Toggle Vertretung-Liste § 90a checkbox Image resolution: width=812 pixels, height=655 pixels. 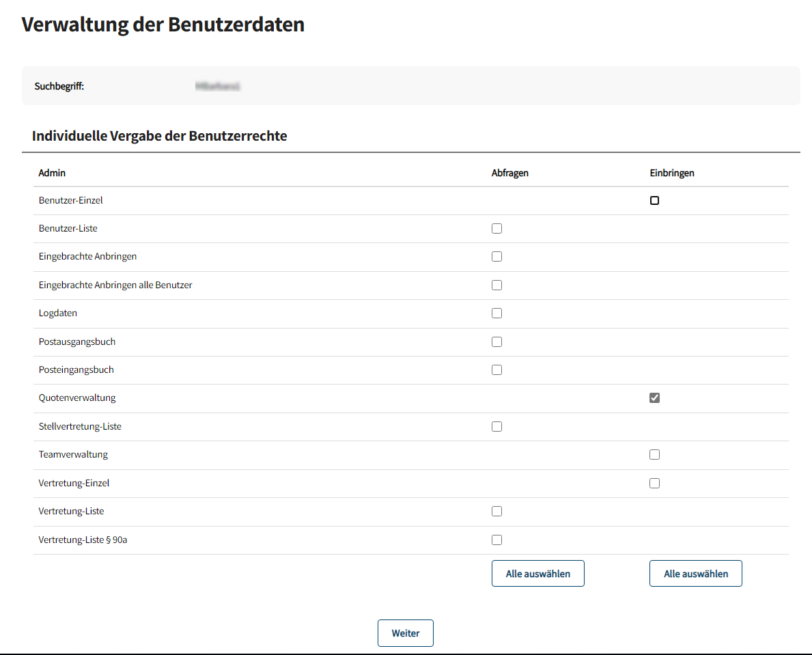pyautogui.click(x=496, y=540)
